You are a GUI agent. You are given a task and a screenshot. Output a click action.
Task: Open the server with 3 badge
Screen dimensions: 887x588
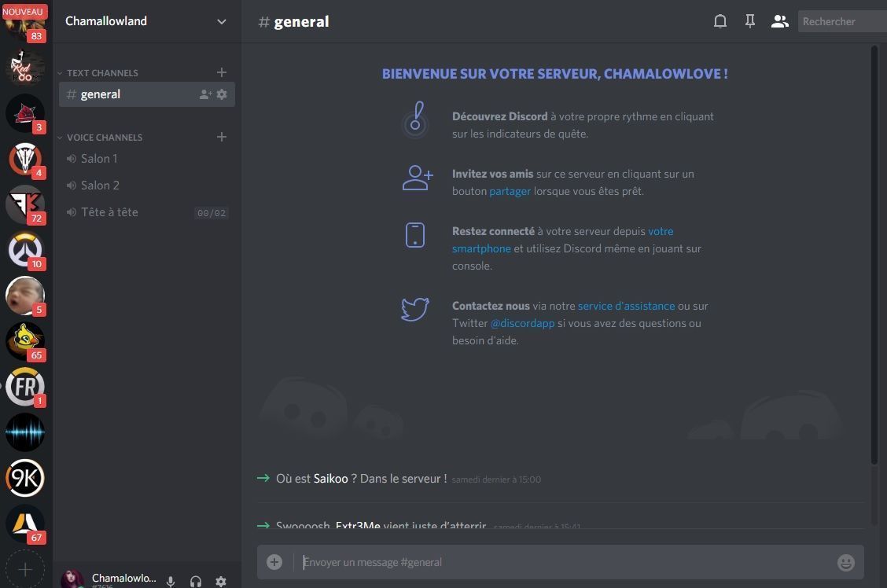point(25,113)
